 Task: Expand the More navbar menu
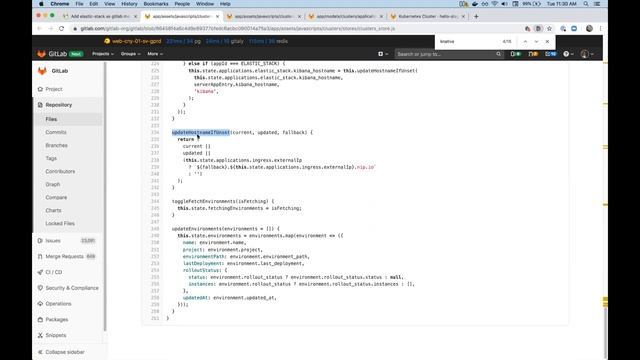pyautogui.click(x=155, y=54)
